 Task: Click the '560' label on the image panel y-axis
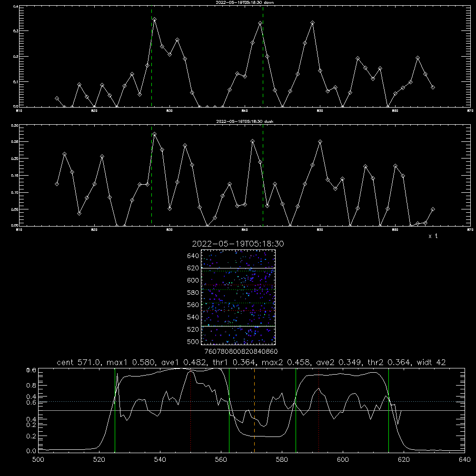193,305
